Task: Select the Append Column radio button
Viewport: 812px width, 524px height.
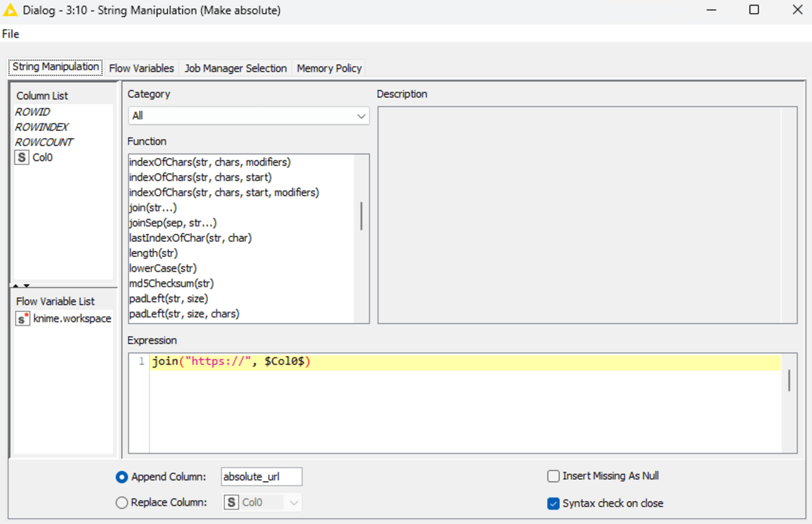Action: pos(122,477)
